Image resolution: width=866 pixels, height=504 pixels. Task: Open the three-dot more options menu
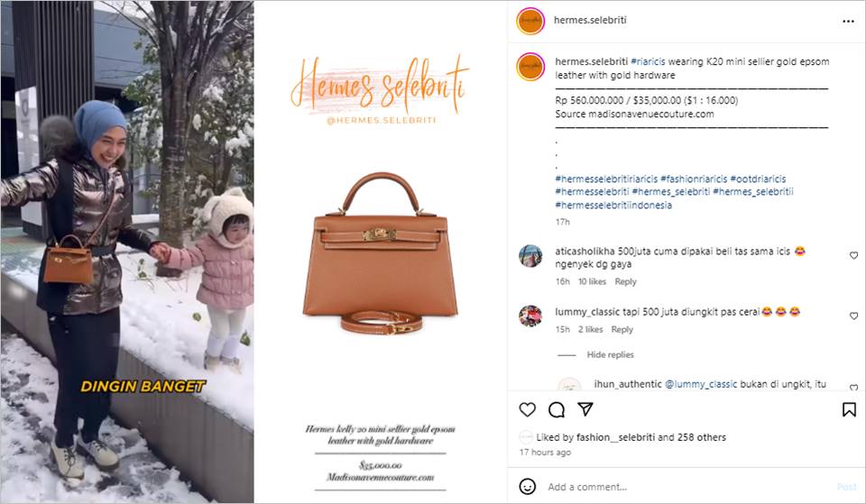pyautogui.click(x=848, y=21)
